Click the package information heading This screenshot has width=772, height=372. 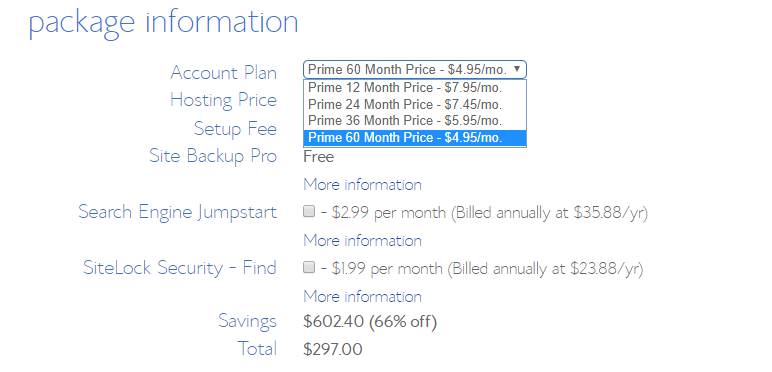click(x=163, y=23)
